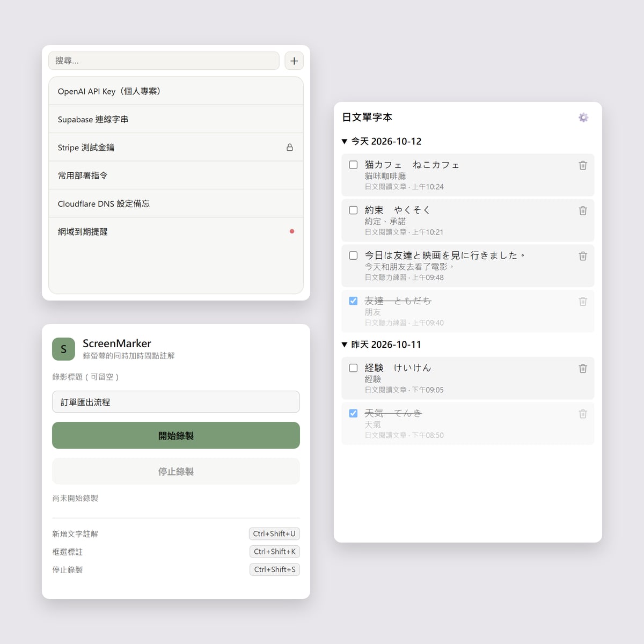Delete the 猫カフェ entry via trash icon
The image size is (644, 644).
point(583,165)
